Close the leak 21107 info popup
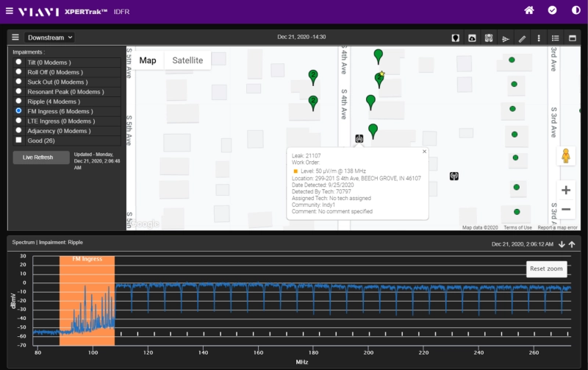 pos(424,151)
